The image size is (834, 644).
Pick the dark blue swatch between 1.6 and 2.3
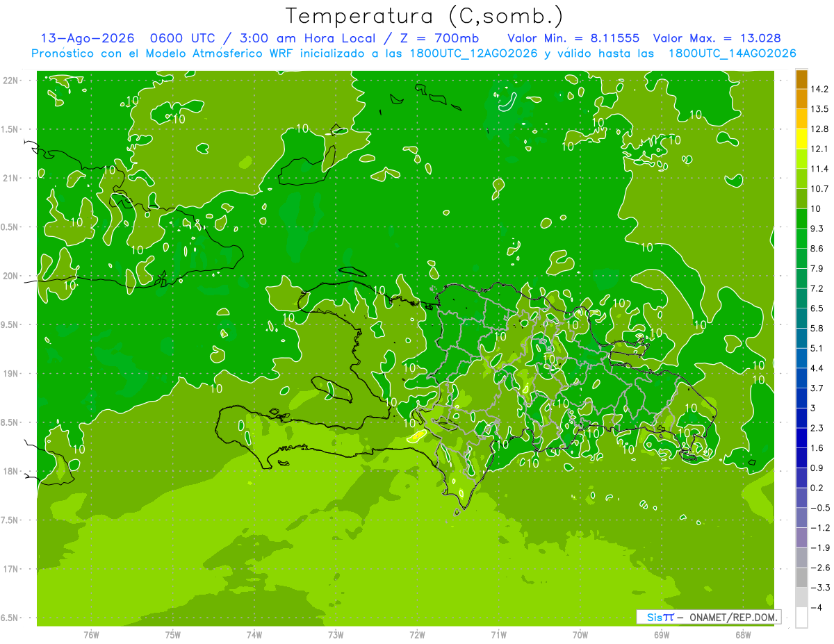pyautogui.click(x=801, y=438)
